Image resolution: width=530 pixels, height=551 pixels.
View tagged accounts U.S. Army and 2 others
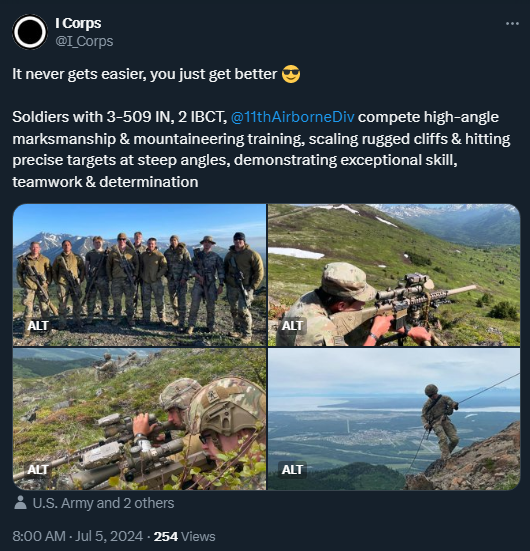coord(103,503)
